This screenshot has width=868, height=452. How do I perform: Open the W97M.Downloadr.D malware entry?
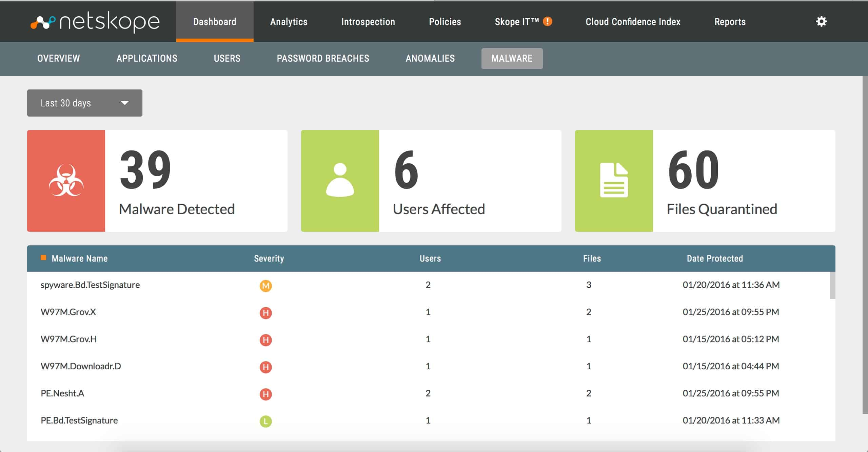pyautogui.click(x=81, y=366)
